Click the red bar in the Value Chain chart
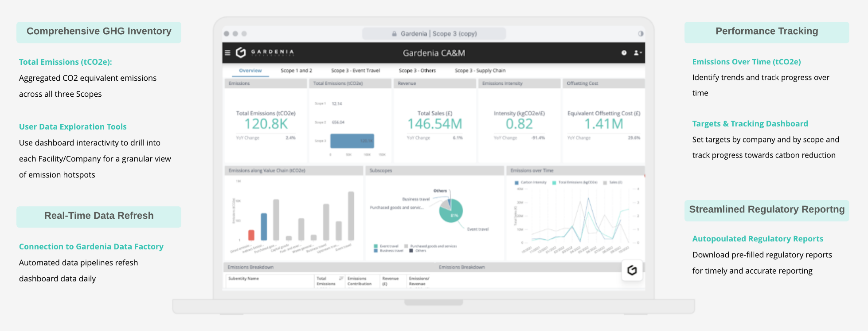 (251, 235)
